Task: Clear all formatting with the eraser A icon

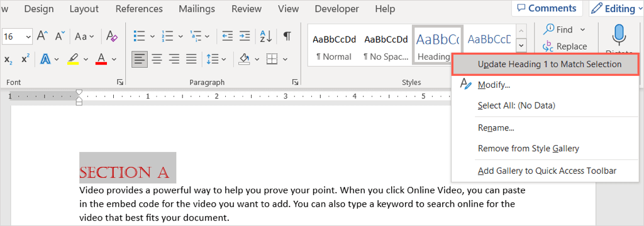Action: click(x=112, y=36)
